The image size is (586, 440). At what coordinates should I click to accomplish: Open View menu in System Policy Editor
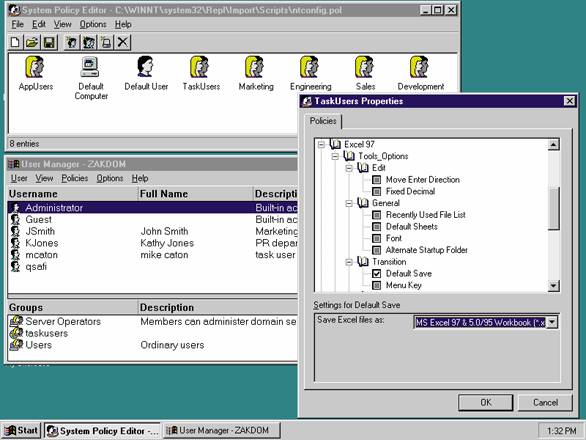coord(62,24)
